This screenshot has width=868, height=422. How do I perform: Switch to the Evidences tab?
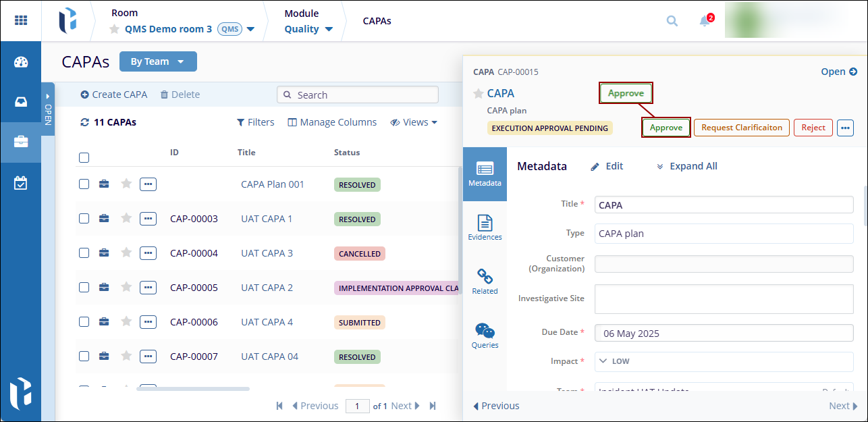point(485,228)
